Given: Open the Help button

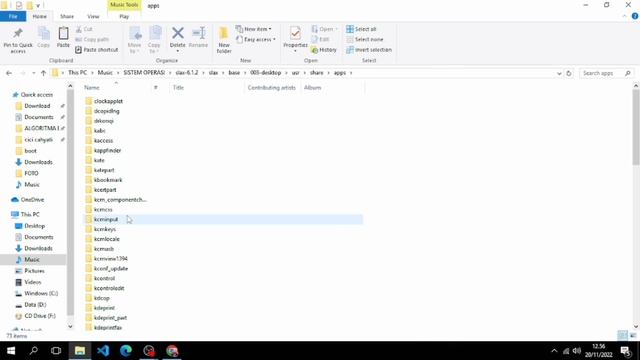Looking at the screenshot, I should tap(635, 16).
